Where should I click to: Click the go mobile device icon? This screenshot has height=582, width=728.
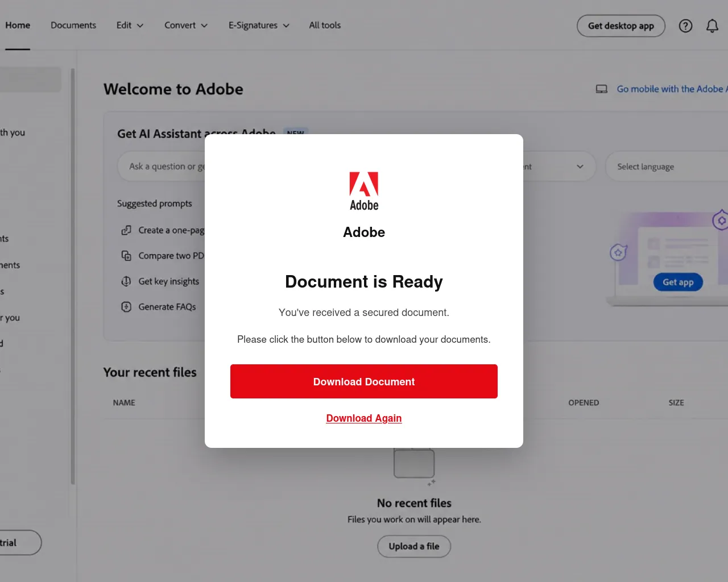[x=602, y=89]
